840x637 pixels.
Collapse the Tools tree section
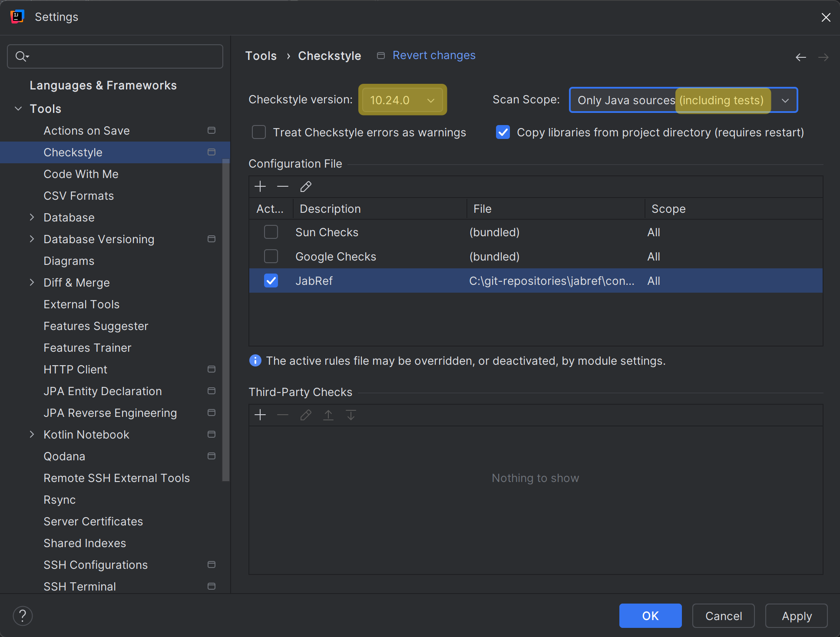tap(18, 109)
